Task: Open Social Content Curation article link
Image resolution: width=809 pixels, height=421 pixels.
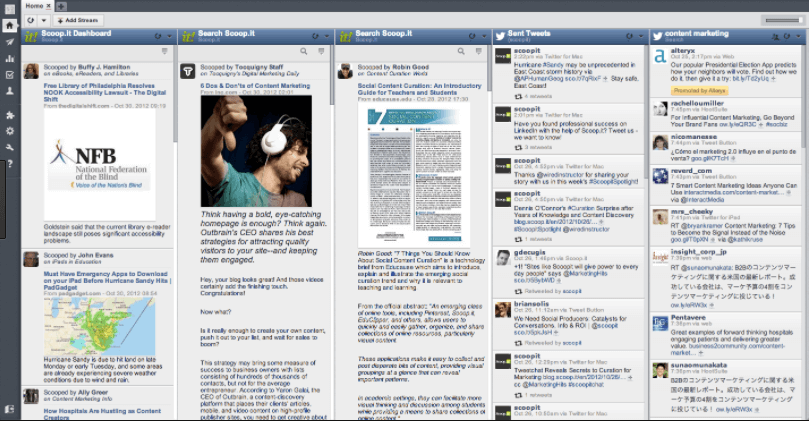Action: coord(419,89)
